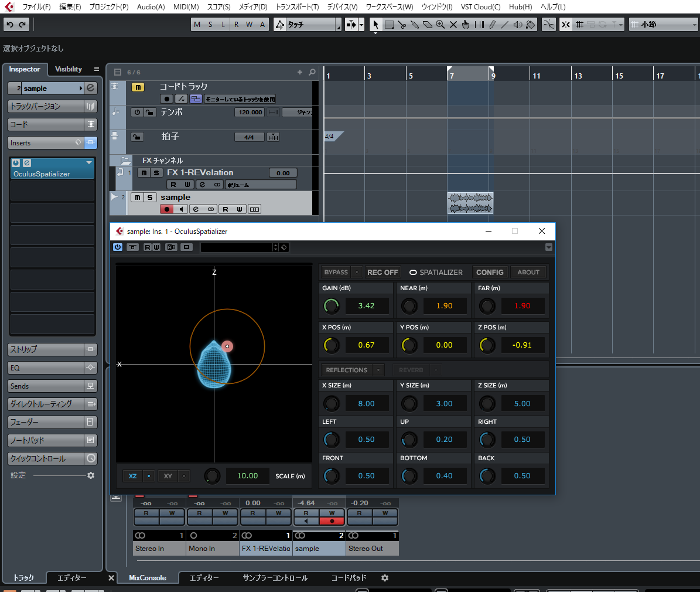The image size is (700, 592).
Task: Select XZ view button
Action: coord(132,476)
